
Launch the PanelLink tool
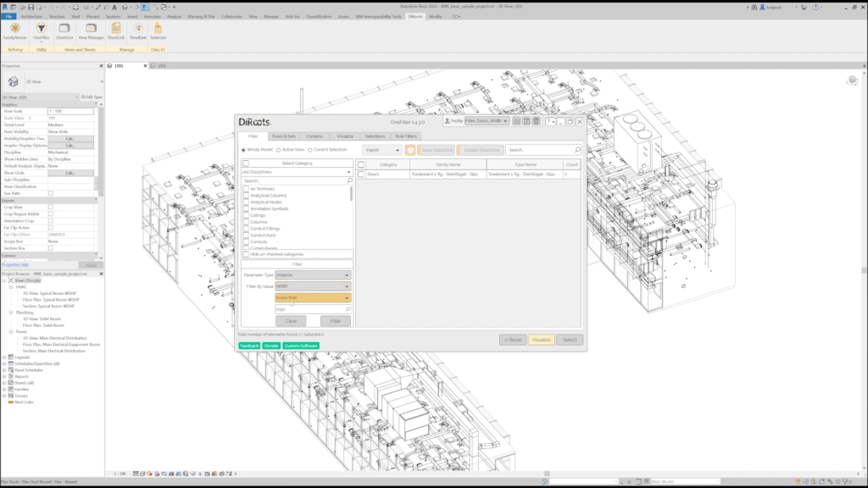pyautogui.click(x=138, y=31)
